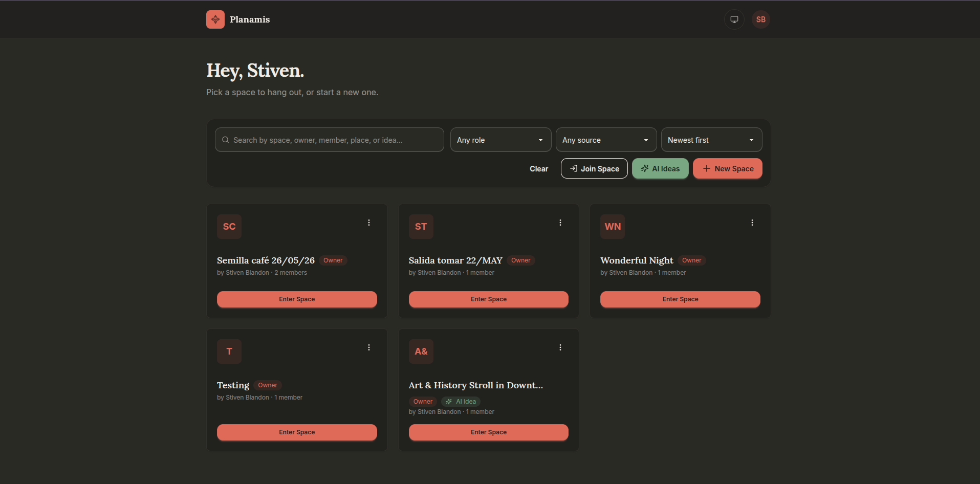Click the Owner badge on Testing
Screen dimensions: 980x484
(x=267, y=385)
